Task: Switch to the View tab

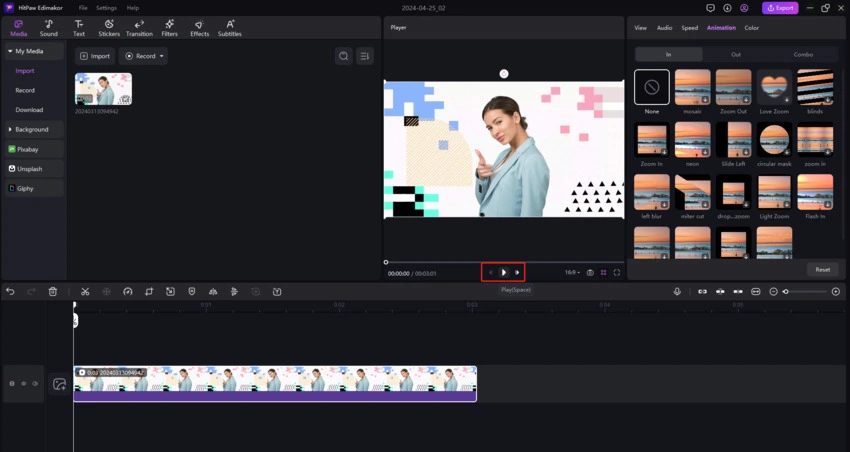Action: [x=641, y=28]
